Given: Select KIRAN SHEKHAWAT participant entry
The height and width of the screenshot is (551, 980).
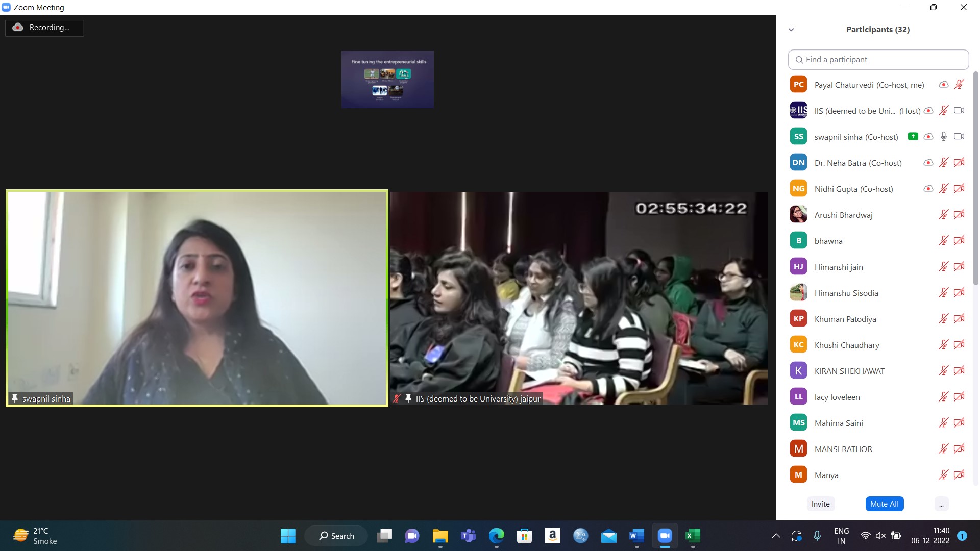Looking at the screenshot, I should (849, 371).
